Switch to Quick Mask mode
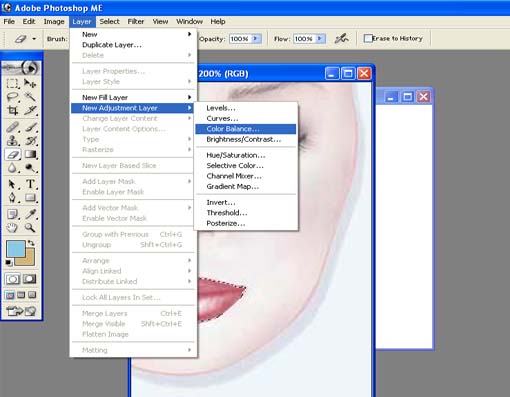 [30, 279]
